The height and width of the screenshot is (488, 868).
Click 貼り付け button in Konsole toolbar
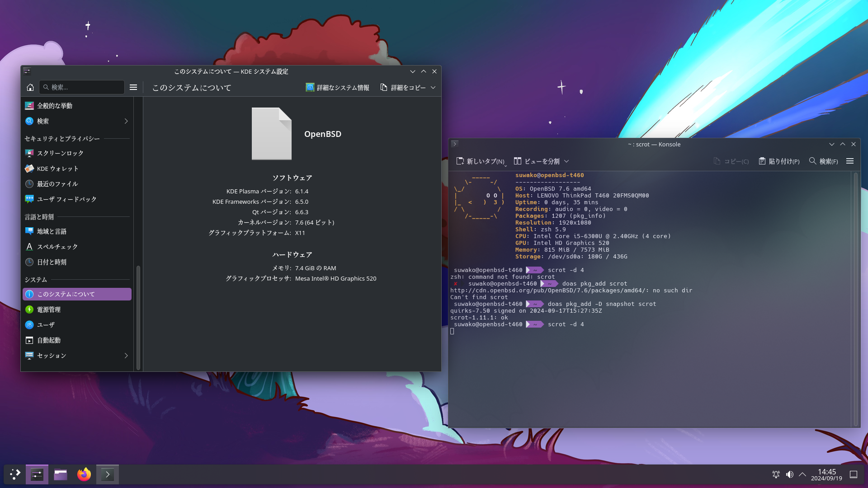[779, 161]
